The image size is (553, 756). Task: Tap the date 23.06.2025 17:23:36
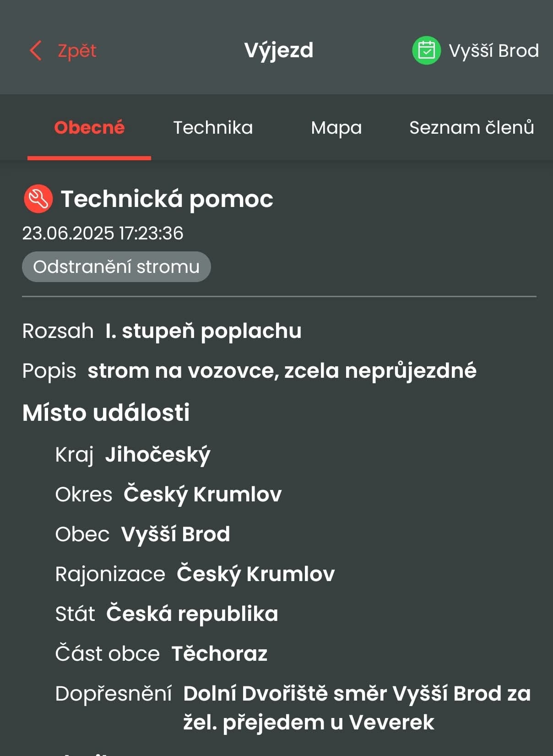coord(103,233)
